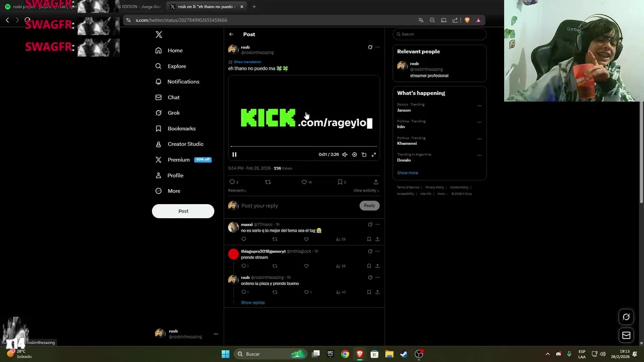Image resolution: width=644 pixels, height=362 pixels.
Task: Click Brave Shields lion icon
Action: pos(467,20)
